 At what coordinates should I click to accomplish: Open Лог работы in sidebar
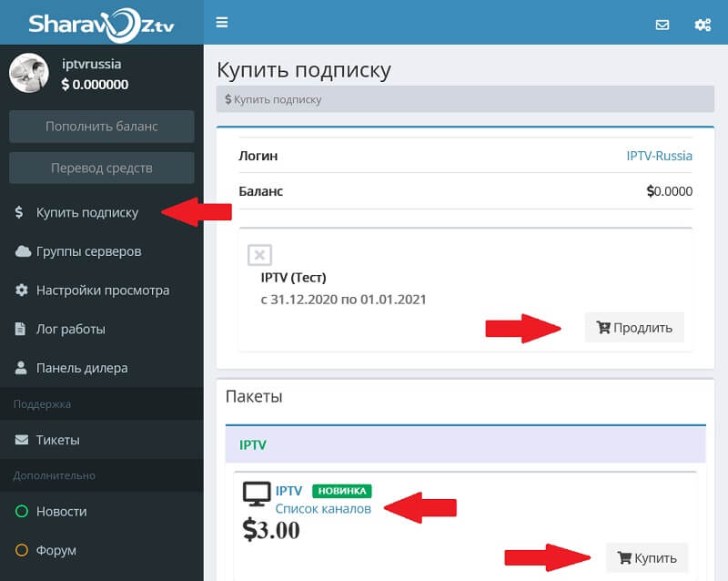click(x=70, y=329)
